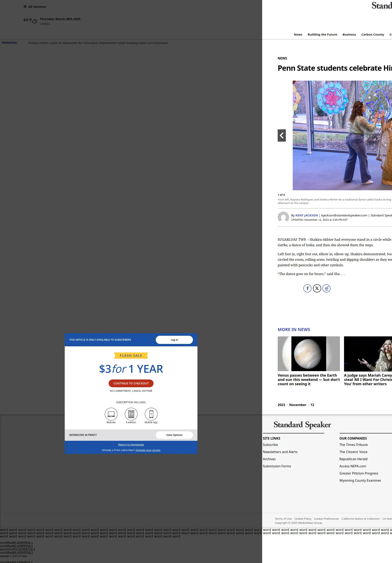Open Submission Forms link
This screenshot has height=563, width=392.
point(277,466)
